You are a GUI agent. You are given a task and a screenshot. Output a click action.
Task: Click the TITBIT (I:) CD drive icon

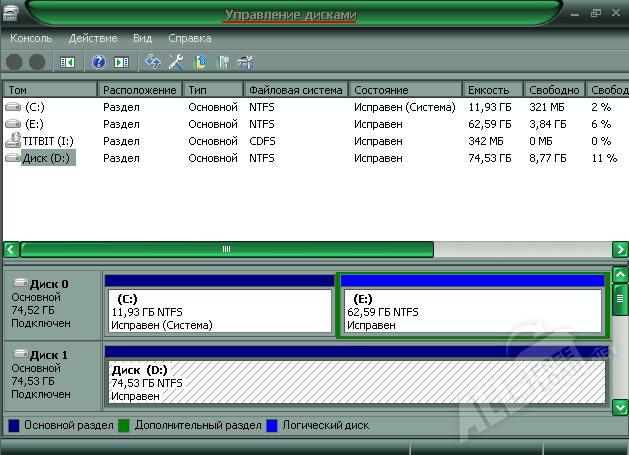(x=12, y=141)
